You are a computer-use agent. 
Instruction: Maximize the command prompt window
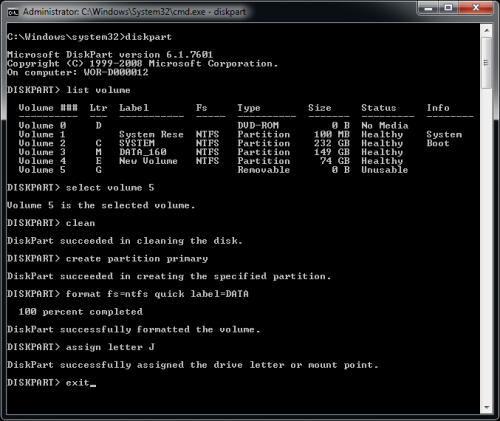(449, 8)
